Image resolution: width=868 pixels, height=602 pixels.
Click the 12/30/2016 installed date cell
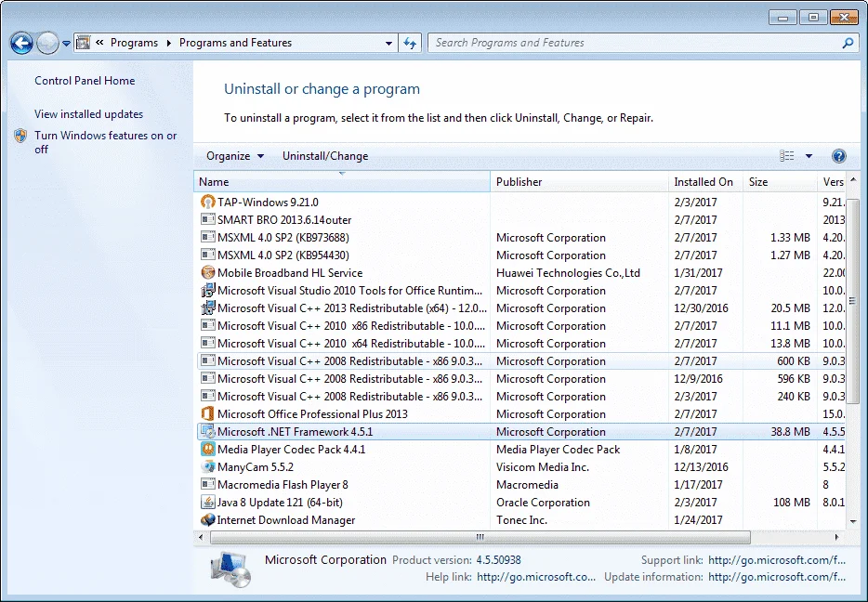[x=701, y=308]
